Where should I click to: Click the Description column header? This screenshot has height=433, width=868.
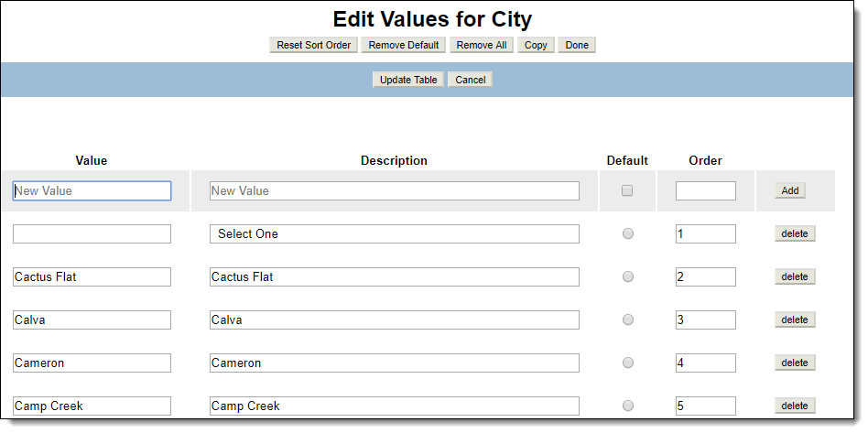tap(394, 160)
